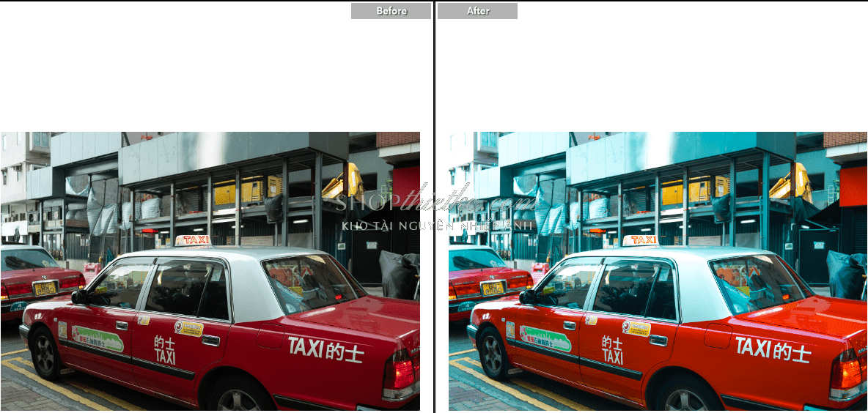Screen dimensions: 868x413
Task: Click the door 的士 TAXI text in Before photo
Action: pos(165,350)
